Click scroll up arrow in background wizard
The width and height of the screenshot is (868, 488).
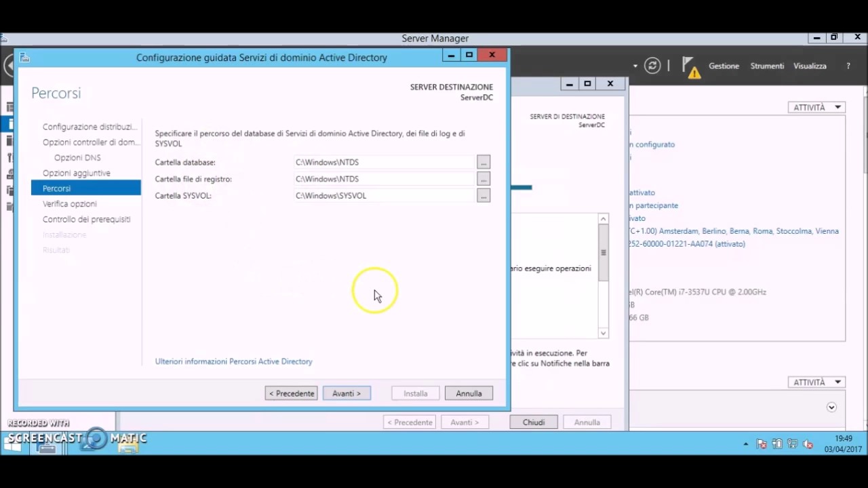coord(604,219)
